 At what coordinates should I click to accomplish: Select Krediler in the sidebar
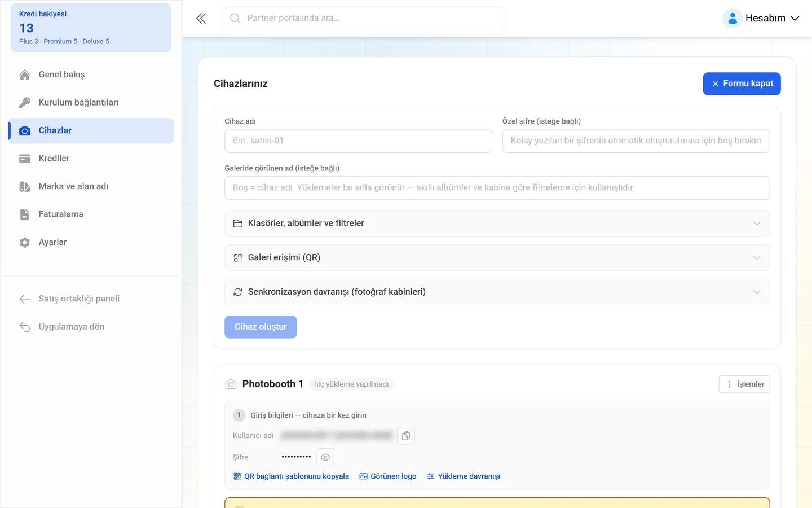91,159
